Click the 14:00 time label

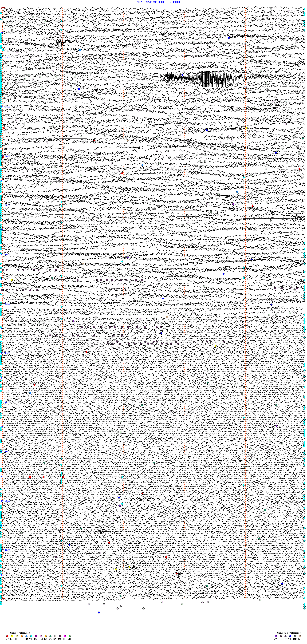(x=8, y=353)
